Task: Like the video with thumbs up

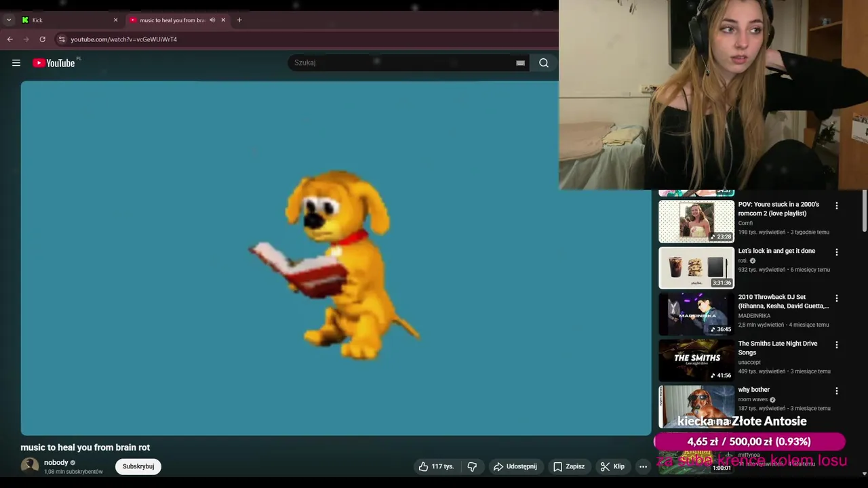Action: click(x=436, y=466)
